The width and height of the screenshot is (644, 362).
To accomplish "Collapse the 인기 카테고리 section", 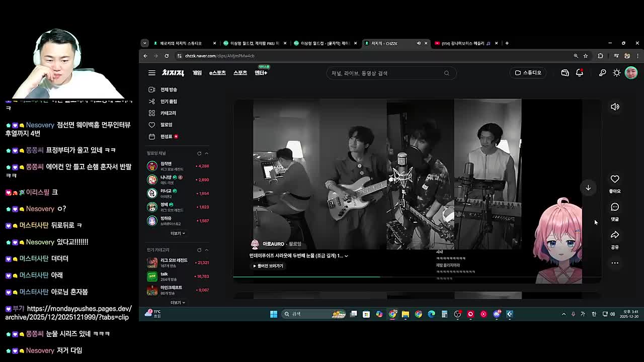I will coord(206,250).
